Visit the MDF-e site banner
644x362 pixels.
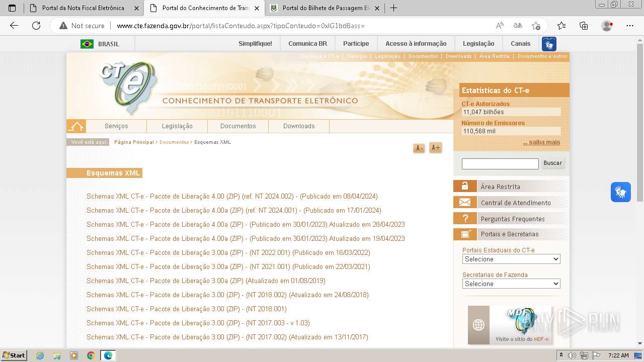(x=510, y=325)
